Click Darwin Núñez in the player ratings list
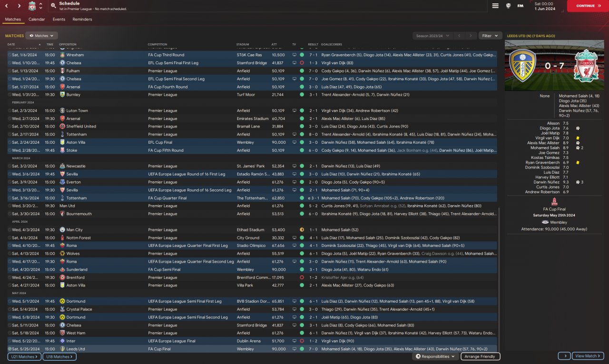Viewport: 609px width, 364px height. [547, 182]
